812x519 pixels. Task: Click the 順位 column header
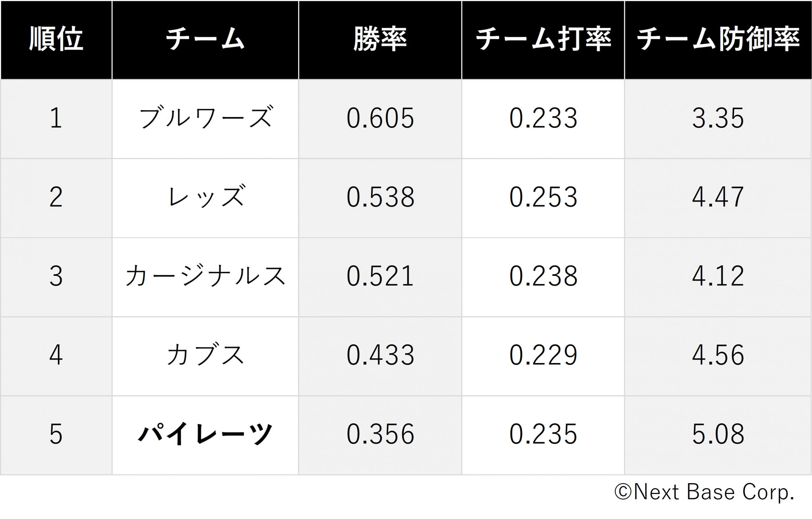[x=56, y=40]
